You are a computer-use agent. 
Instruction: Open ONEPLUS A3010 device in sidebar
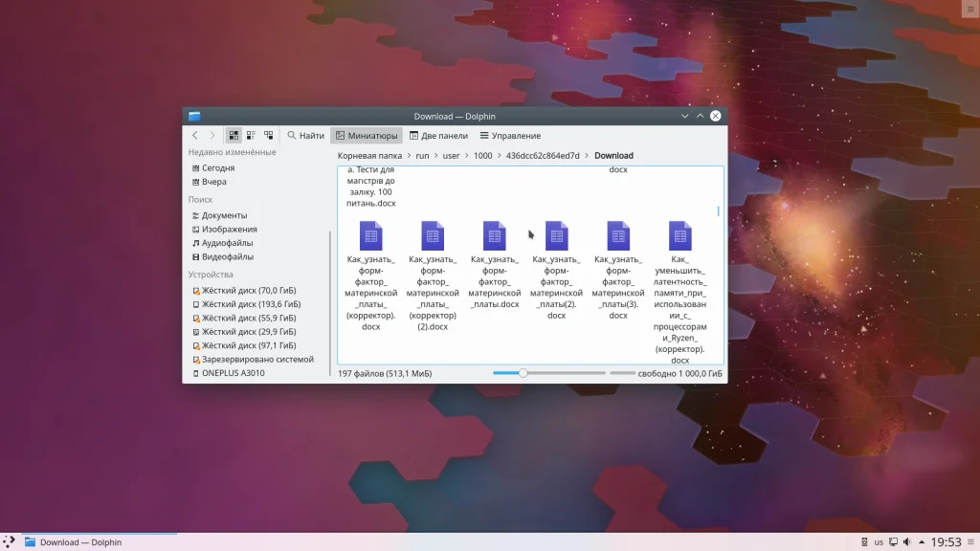point(233,373)
